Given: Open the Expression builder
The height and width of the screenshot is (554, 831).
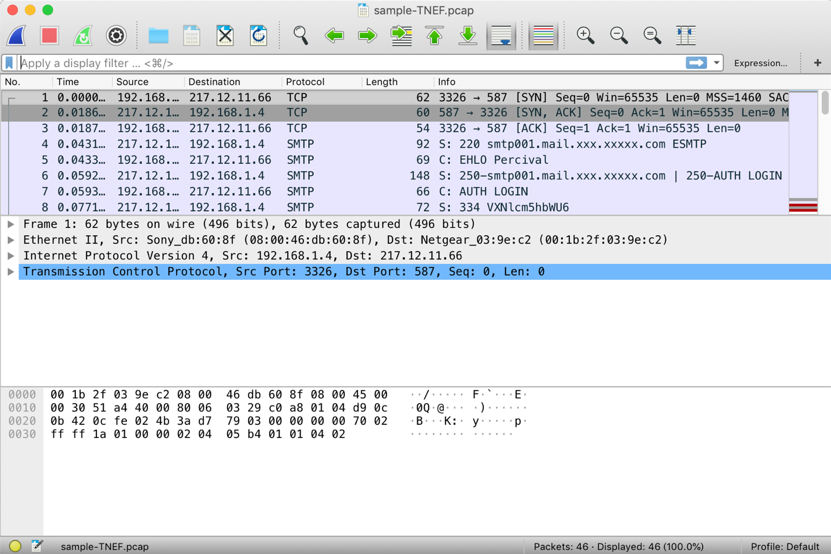Looking at the screenshot, I should (x=761, y=63).
